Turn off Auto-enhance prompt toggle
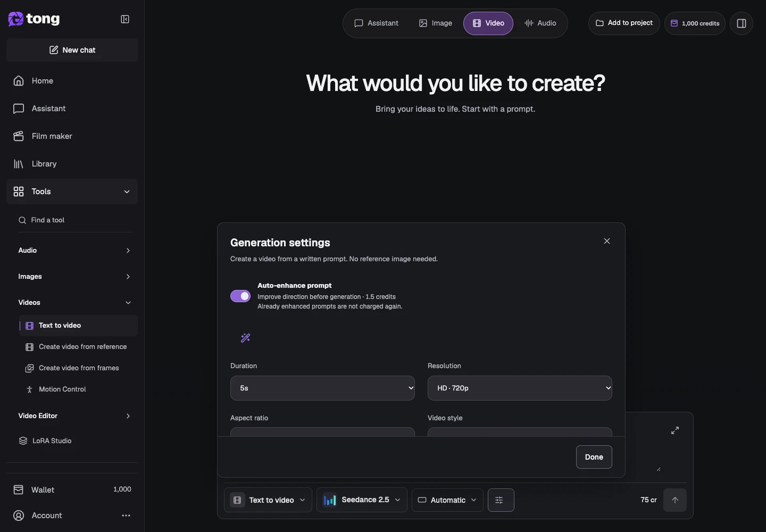Image resolution: width=766 pixels, height=532 pixels. [x=240, y=296]
